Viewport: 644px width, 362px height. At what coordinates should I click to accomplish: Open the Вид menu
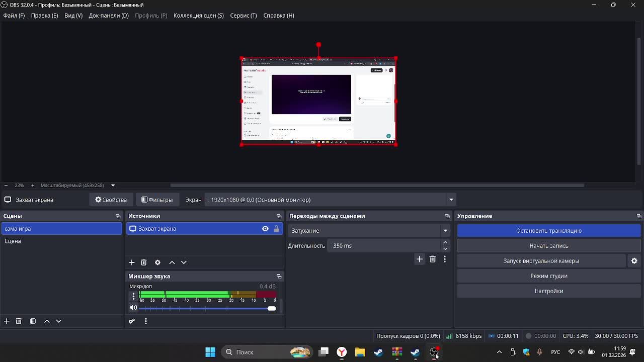[x=73, y=16]
